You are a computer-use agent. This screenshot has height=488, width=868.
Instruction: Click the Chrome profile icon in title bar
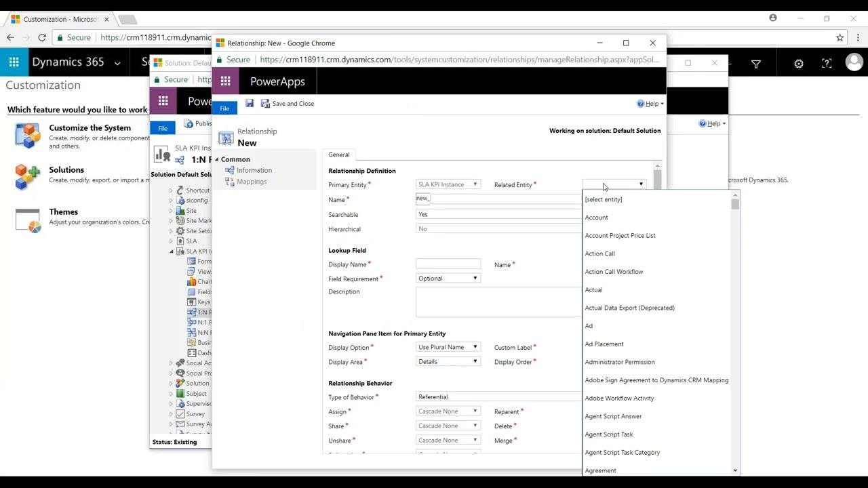coord(773,18)
